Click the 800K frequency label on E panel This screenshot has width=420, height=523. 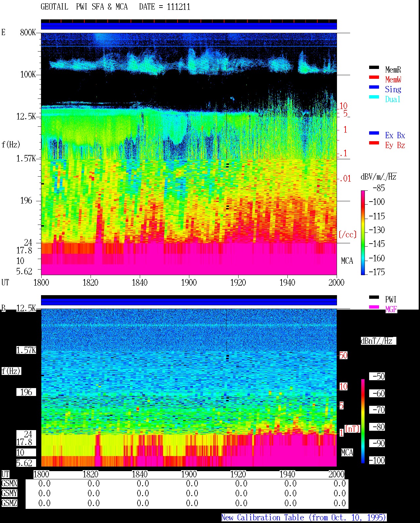[28, 33]
